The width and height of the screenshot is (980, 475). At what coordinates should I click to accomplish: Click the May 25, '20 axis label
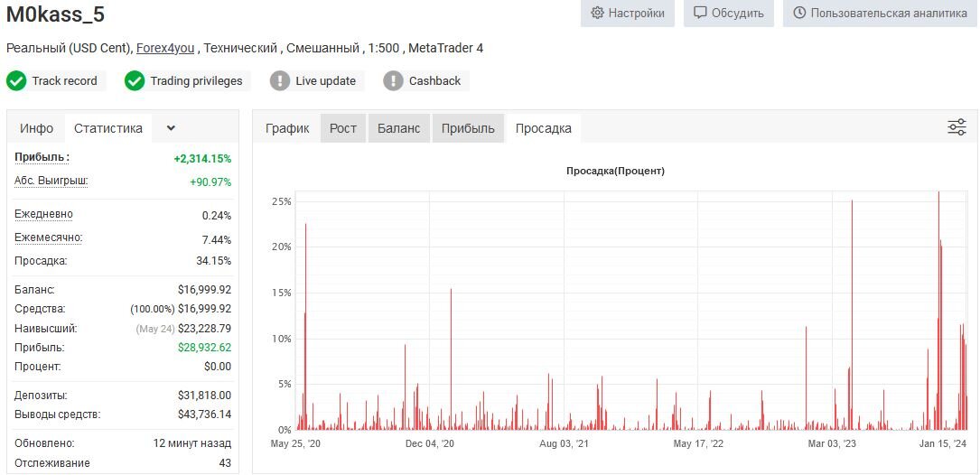(x=295, y=443)
